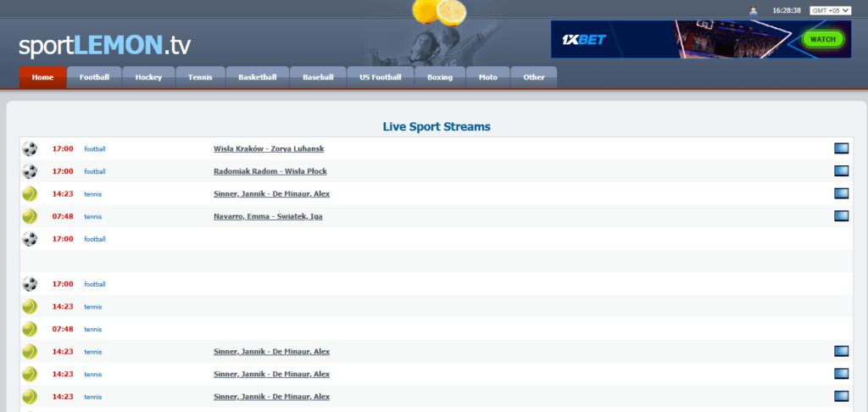The image size is (868, 412).
Task: Click the sportLEMON.tv logo
Action: tap(104, 46)
